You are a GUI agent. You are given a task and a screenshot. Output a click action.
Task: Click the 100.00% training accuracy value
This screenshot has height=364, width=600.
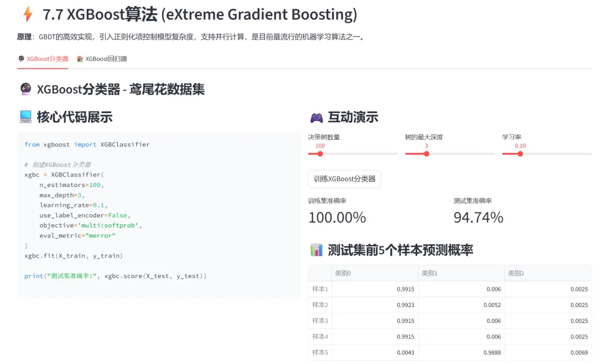tap(337, 218)
